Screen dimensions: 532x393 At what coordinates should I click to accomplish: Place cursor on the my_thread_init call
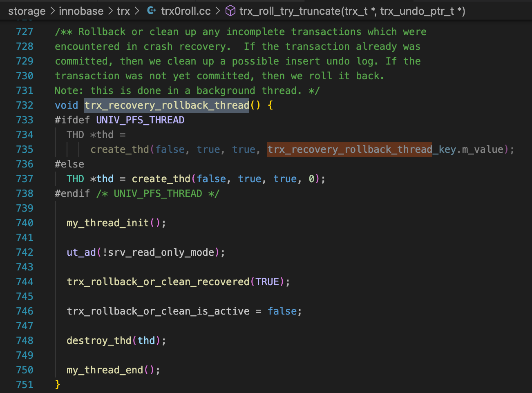tap(107, 223)
